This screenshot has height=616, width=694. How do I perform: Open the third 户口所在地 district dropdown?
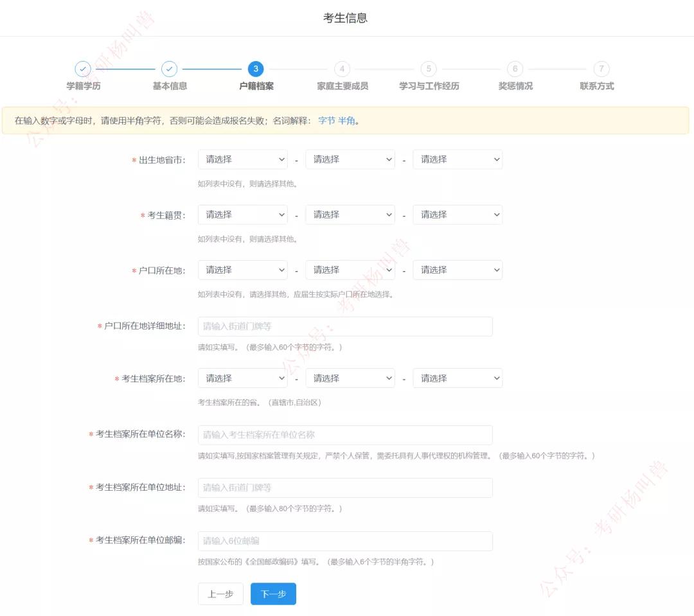tap(458, 270)
